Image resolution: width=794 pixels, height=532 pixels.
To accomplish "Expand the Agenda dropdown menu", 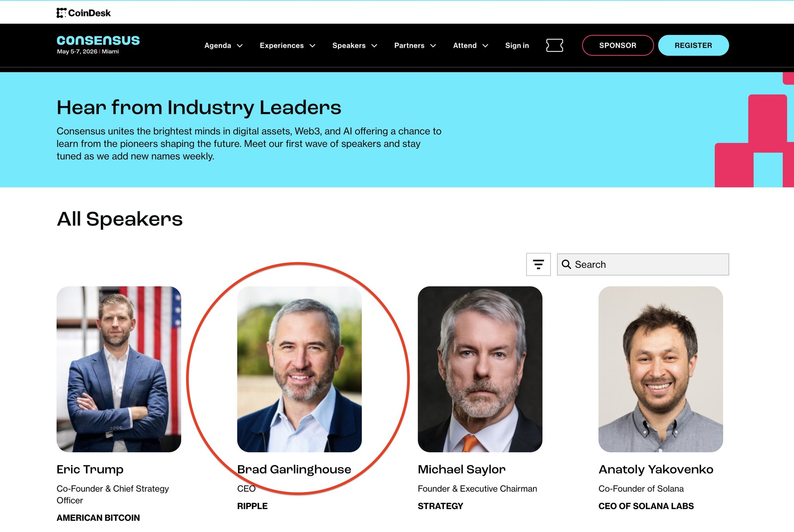I will pyautogui.click(x=224, y=45).
